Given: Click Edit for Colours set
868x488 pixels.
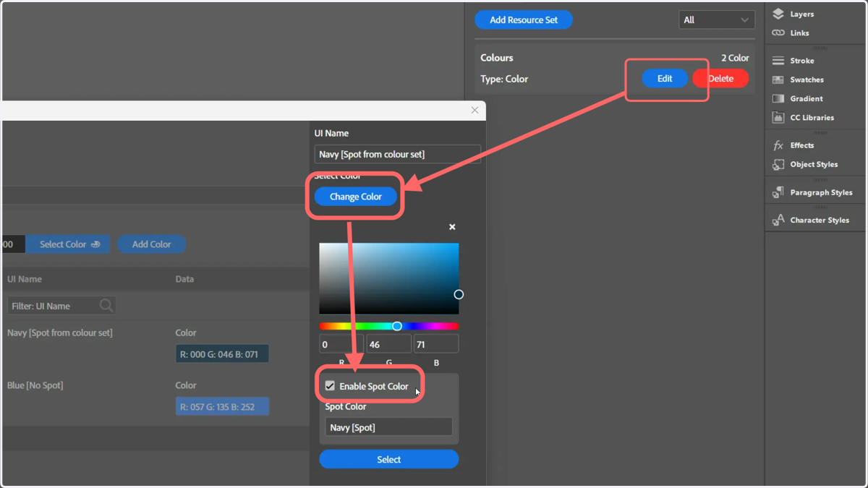Looking at the screenshot, I should pyautogui.click(x=665, y=79).
